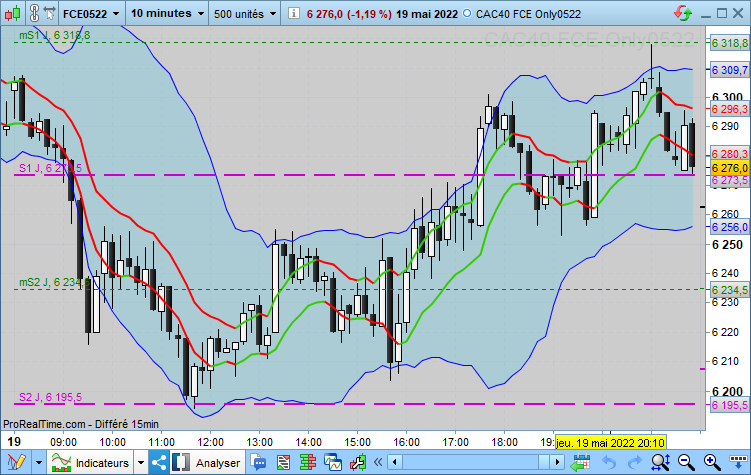The width and height of the screenshot is (751, 475).
Task: Open the FCE0522 instrument dropdown
Action: click(x=91, y=13)
